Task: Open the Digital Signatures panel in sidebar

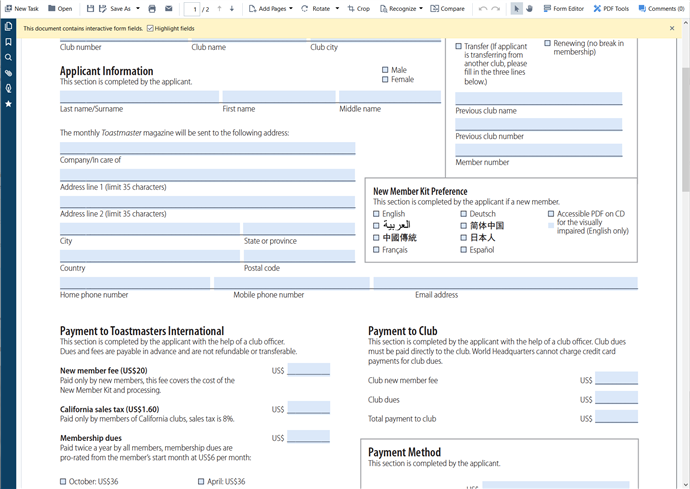Action: point(8,88)
